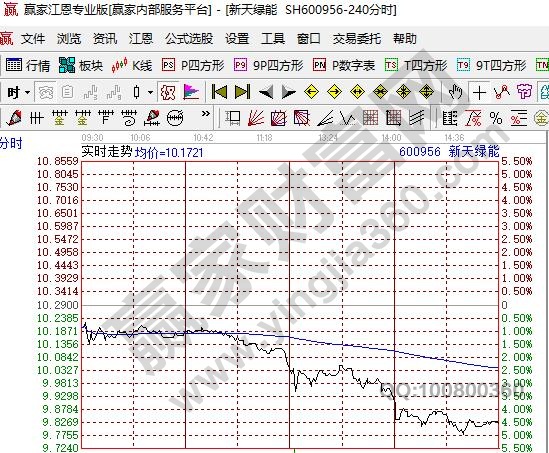Select the zigzag wave line tool

(348, 119)
